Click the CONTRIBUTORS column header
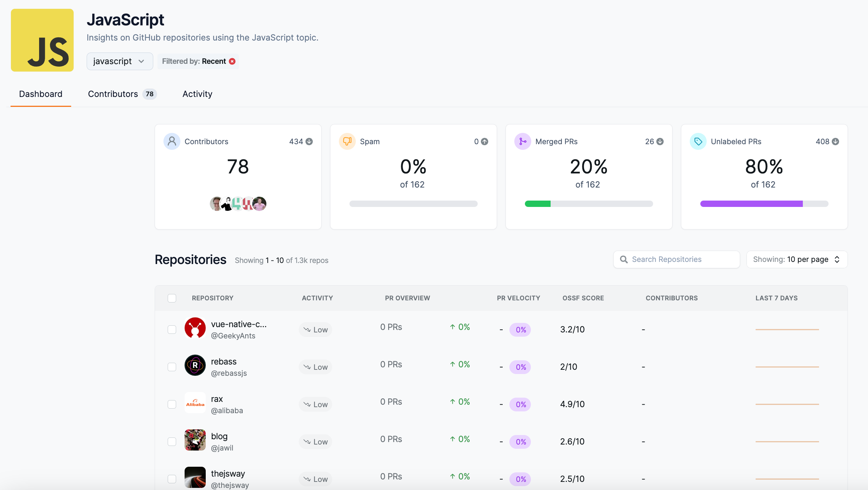Screen dimensions: 868x490 [672, 298]
